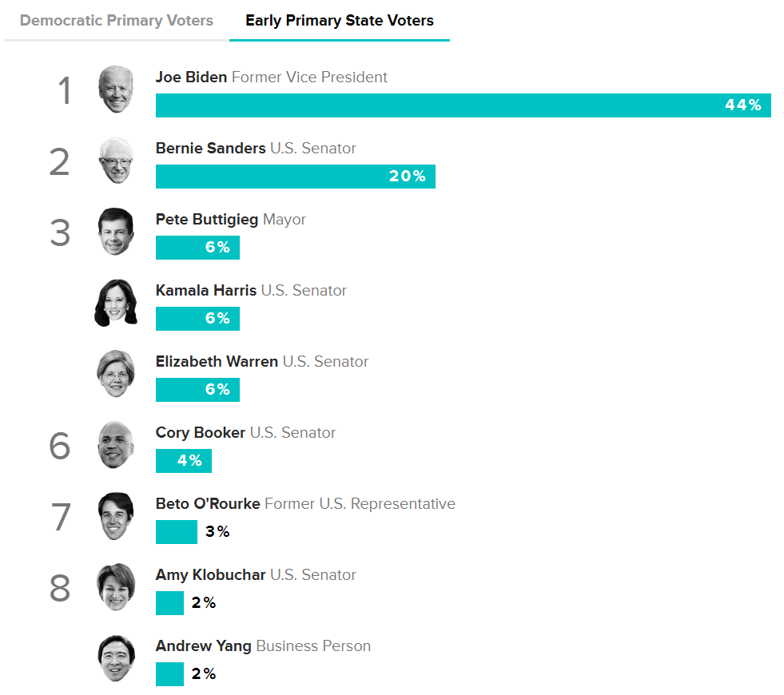Select Early Primary State Voters tab
Viewport: 784px width, 695px height.
point(340,21)
